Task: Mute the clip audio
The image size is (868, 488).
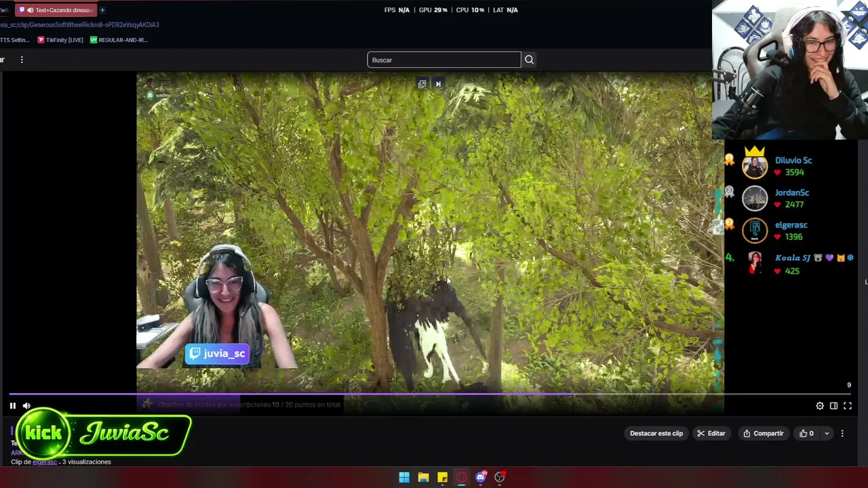Action: 26,406
